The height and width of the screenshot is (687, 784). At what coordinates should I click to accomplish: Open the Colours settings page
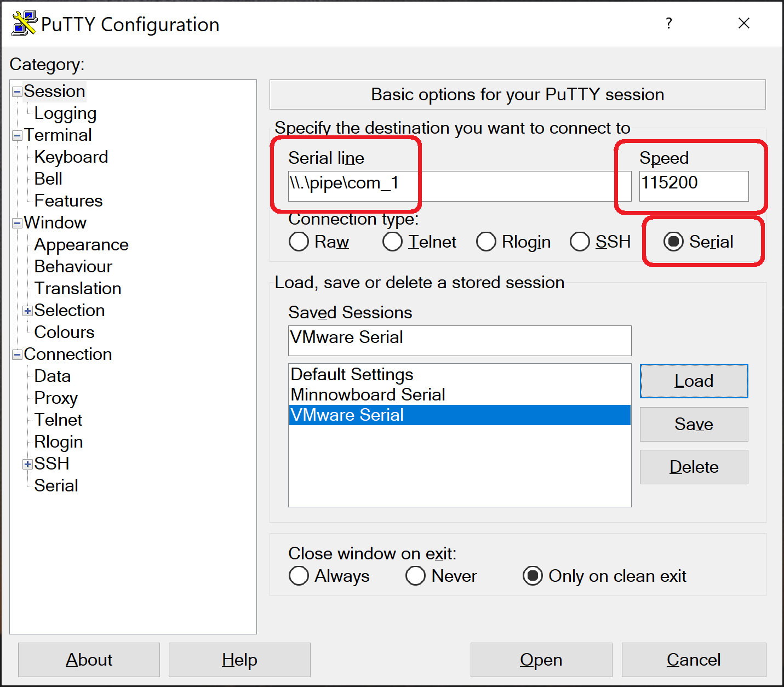point(64,332)
